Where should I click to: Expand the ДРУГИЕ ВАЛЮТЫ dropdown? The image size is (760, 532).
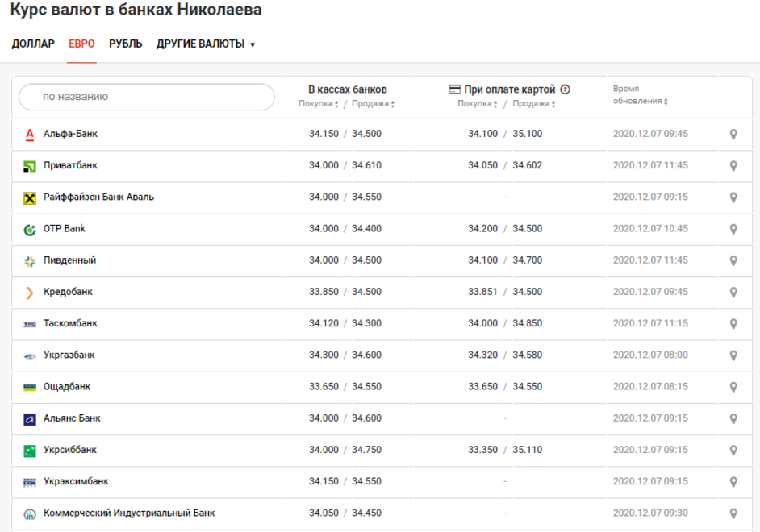point(206,44)
